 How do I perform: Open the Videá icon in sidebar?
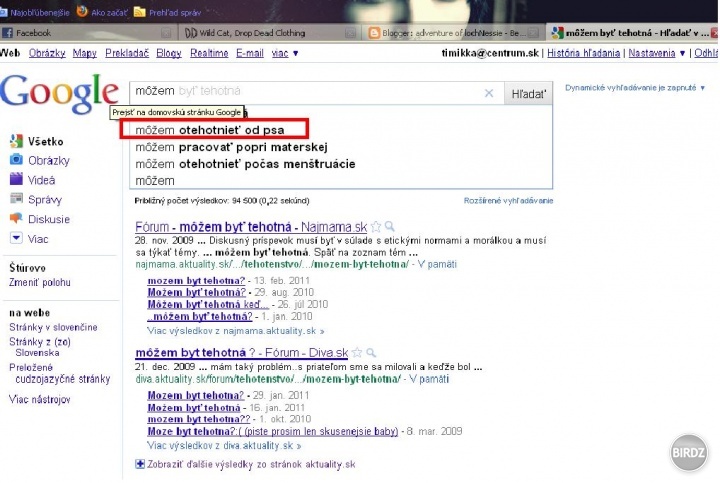16,179
